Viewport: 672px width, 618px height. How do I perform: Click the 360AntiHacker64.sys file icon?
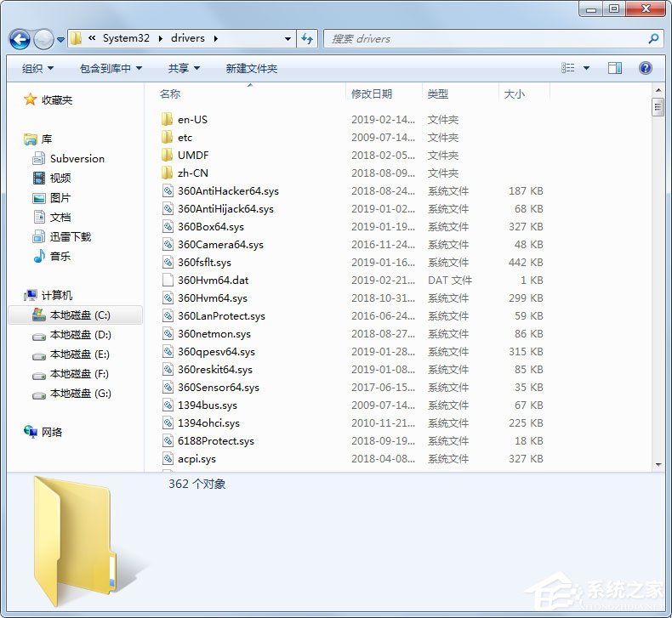point(168,190)
